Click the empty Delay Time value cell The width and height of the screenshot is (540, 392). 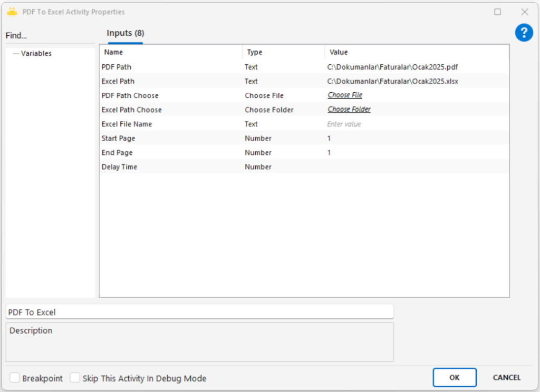416,166
